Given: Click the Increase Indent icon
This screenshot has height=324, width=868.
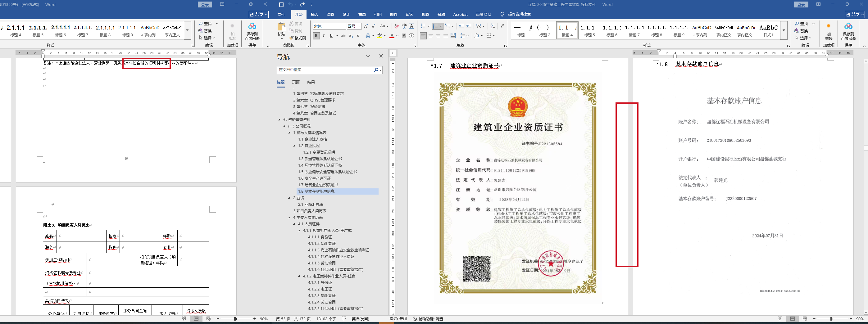Looking at the screenshot, I should pos(469,26).
